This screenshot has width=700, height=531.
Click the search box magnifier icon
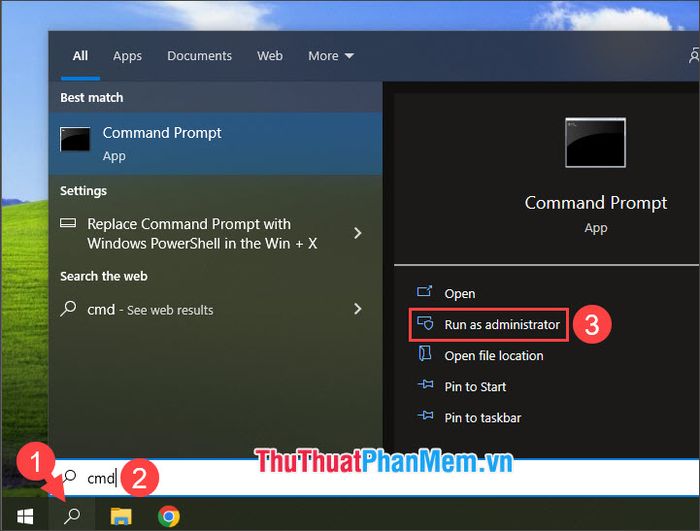click(x=69, y=477)
